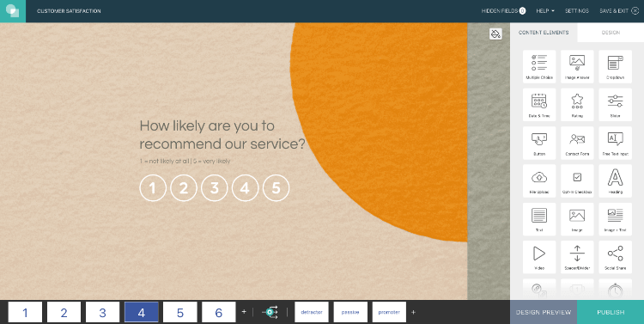Screen dimensions: 644x324
Task: Publish the survey
Action: pos(611,312)
